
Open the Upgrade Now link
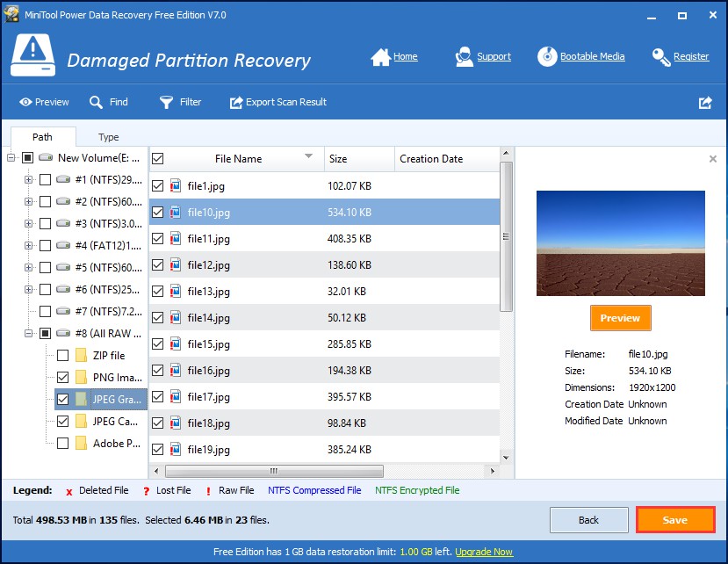[x=484, y=552]
